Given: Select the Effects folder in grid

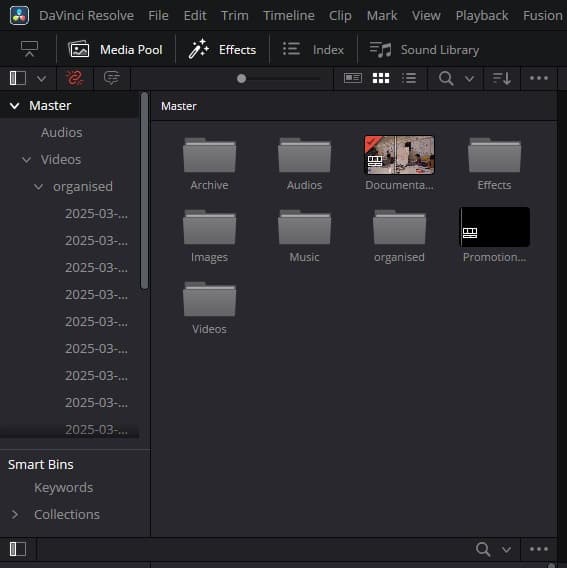Looking at the screenshot, I should (494, 164).
